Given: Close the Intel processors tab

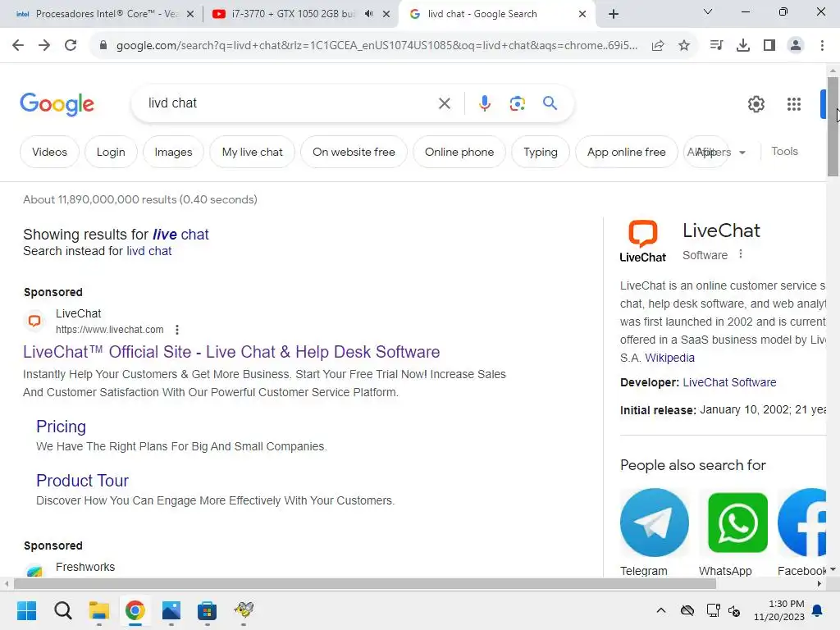Looking at the screenshot, I should point(190,14).
